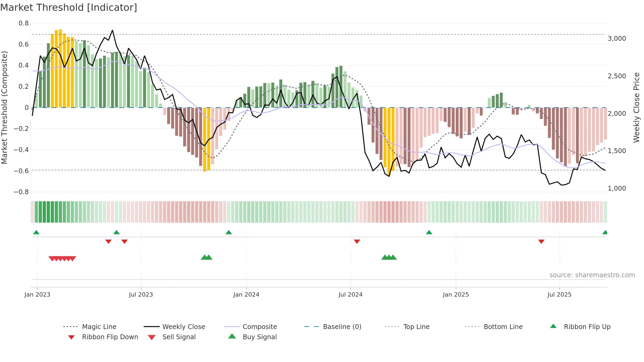The image size is (644, 362).
Task: Click the chart title Market Threshold [Indicator]
Action: pyautogui.click(x=69, y=8)
